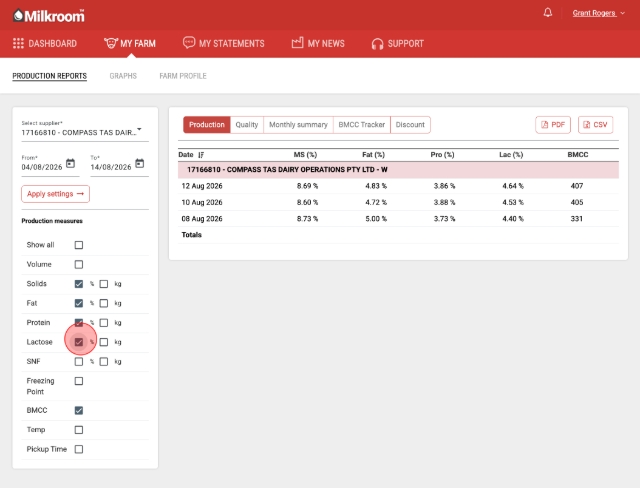Screen dimensions: 640x488
Task: Click the Totals row label
Action: 191,235
